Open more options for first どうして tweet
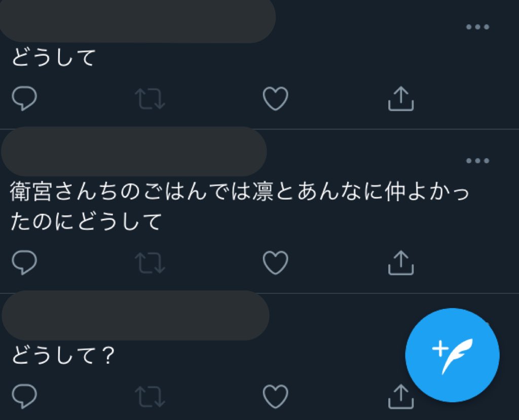This screenshot has width=519, height=420. tap(477, 27)
